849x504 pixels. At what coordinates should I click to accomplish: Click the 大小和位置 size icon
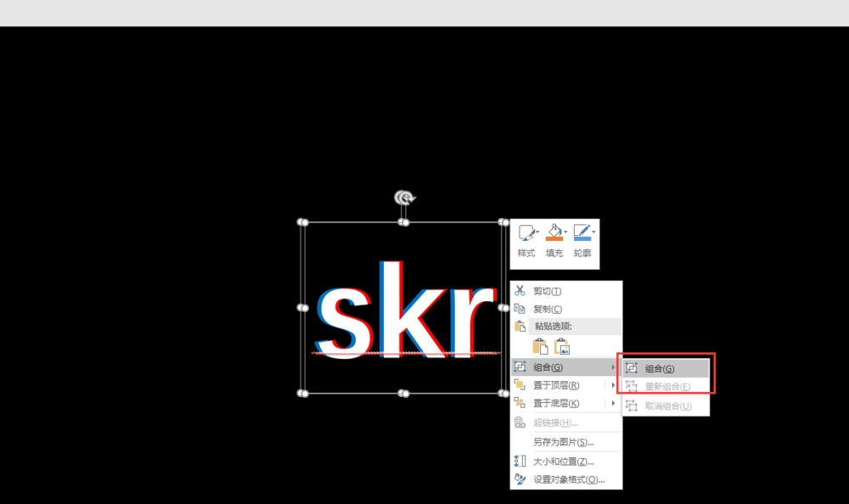point(521,461)
